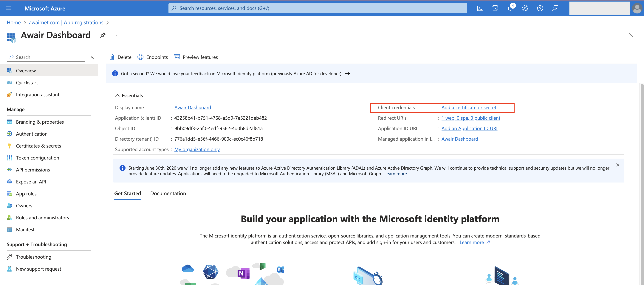Open feedback arrow in the banner
Image resolution: width=644 pixels, height=285 pixels.
click(348, 73)
